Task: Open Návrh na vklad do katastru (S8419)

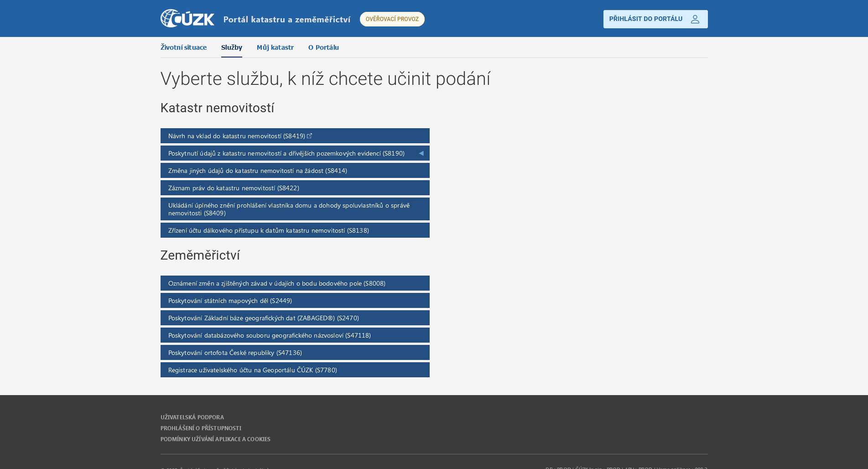Action: coord(295,136)
